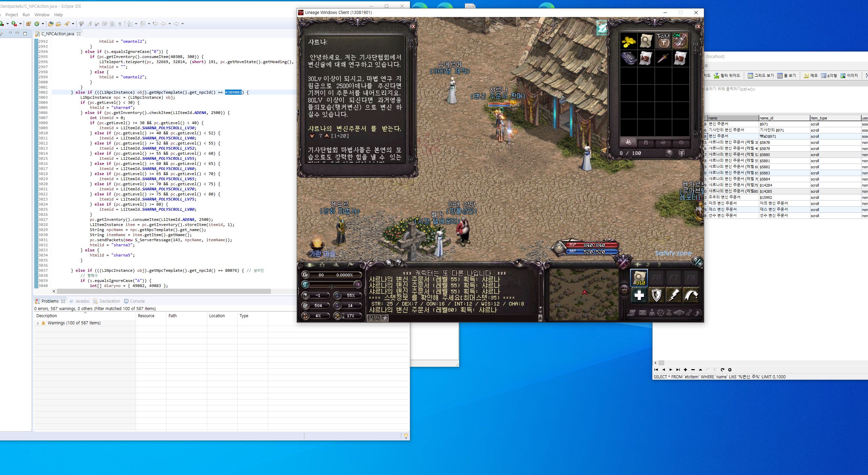Click the Resource column header in Problems
Screen dimensions: 868x475
[x=146, y=316]
